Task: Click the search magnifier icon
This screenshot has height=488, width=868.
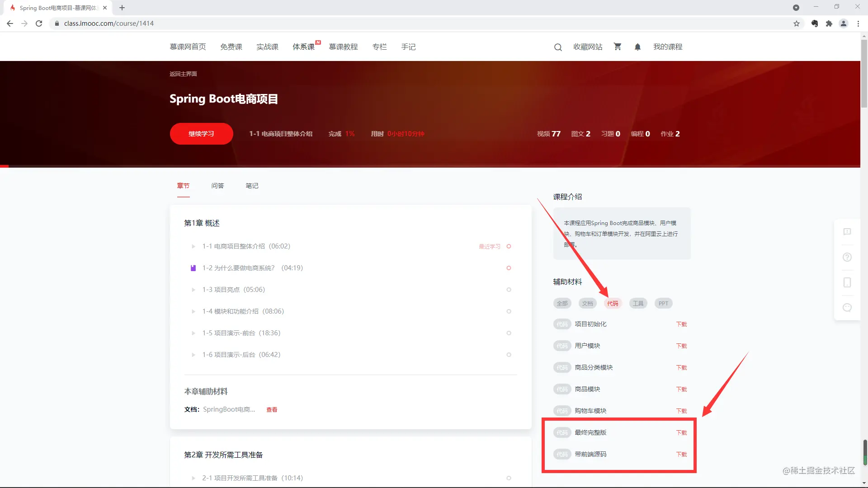Action: tap(558, 47)
